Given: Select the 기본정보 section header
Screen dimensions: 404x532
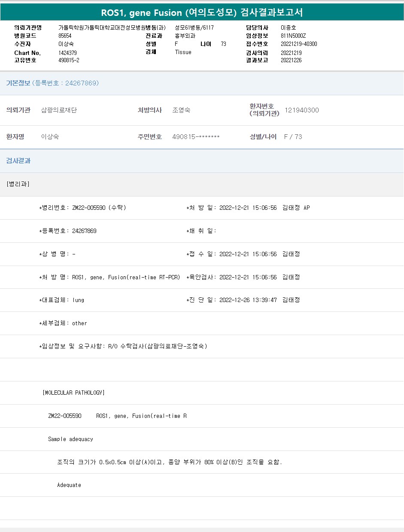Looking at the screenshot, I should [x=52, y=83].
